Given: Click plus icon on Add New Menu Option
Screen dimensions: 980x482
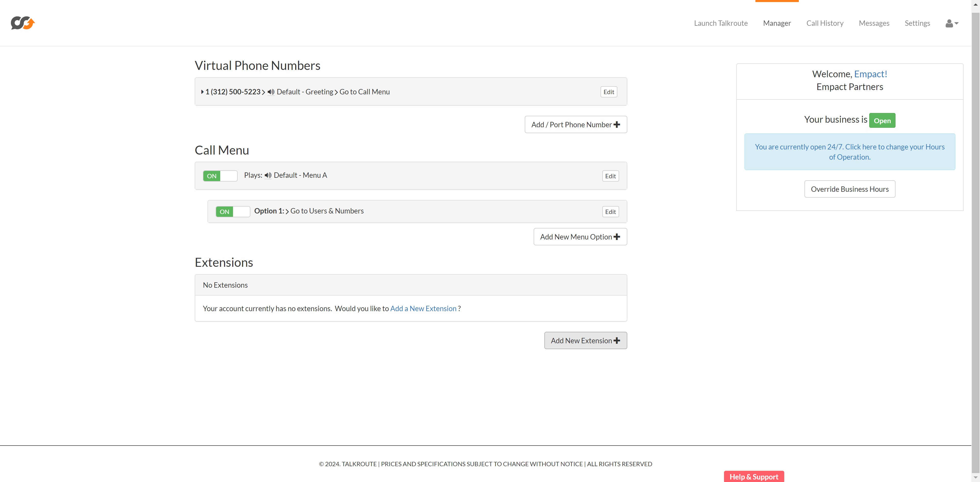Looking at the screenshot, I should point(617,237).
